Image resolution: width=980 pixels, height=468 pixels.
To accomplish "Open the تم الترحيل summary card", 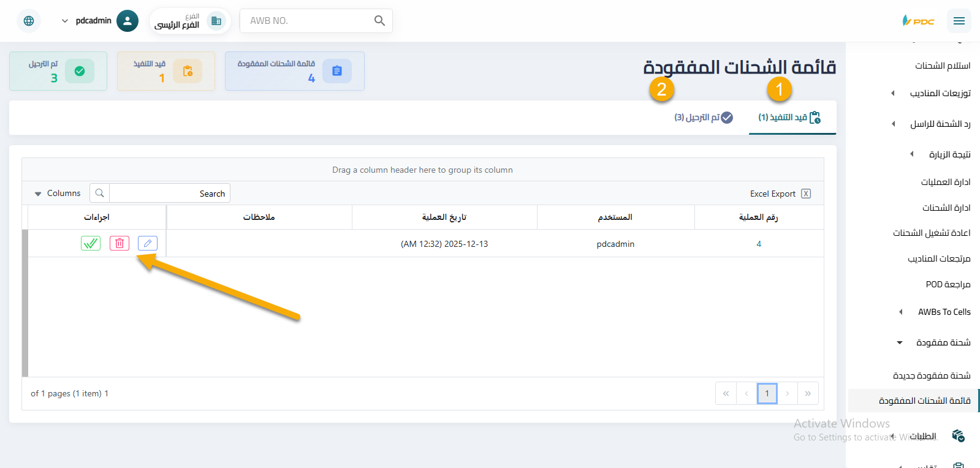I will point(58,71).
